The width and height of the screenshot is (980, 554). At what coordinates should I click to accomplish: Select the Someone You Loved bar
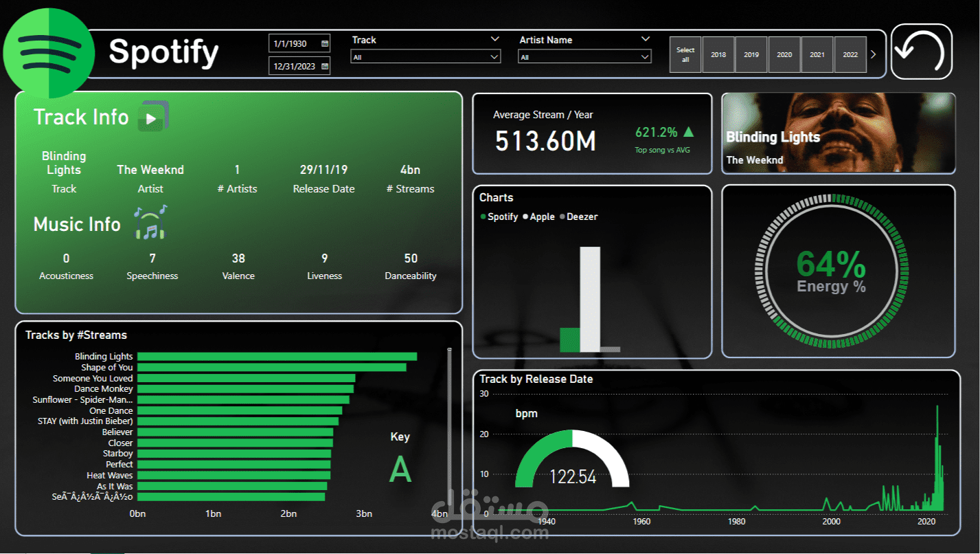pyautogui.click(x=246, y=378)
